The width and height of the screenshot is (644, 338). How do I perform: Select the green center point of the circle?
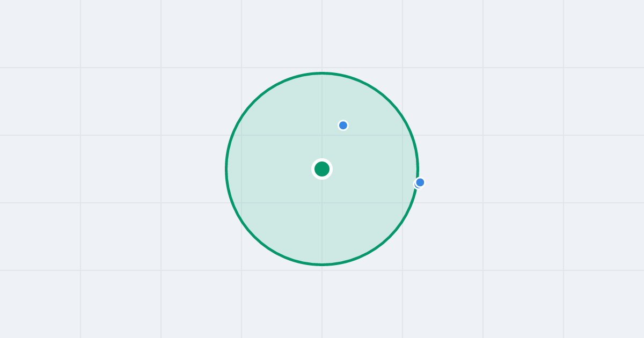coord(322,169)
